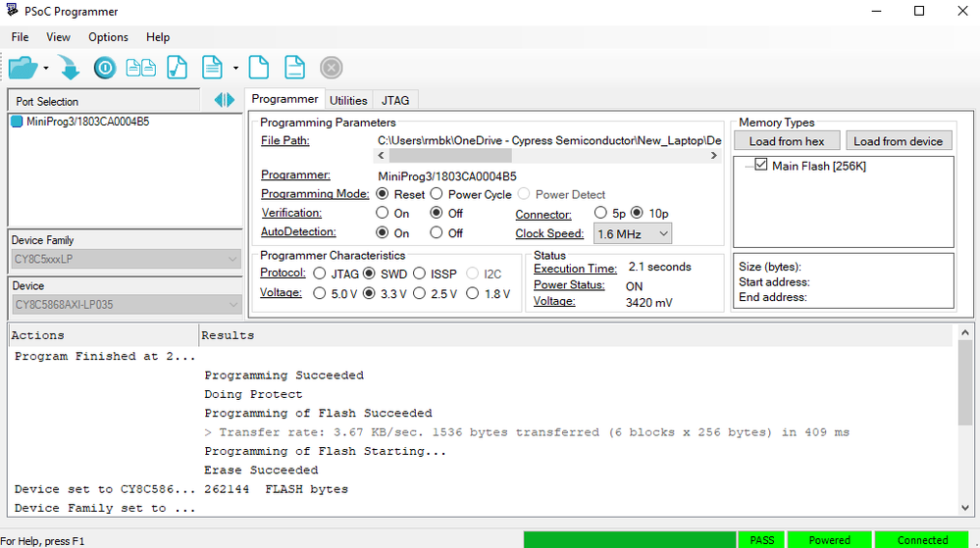This screenshot has width=980, height=548.
Task: Set AutoDetection to Off
Action: point(437,232)
